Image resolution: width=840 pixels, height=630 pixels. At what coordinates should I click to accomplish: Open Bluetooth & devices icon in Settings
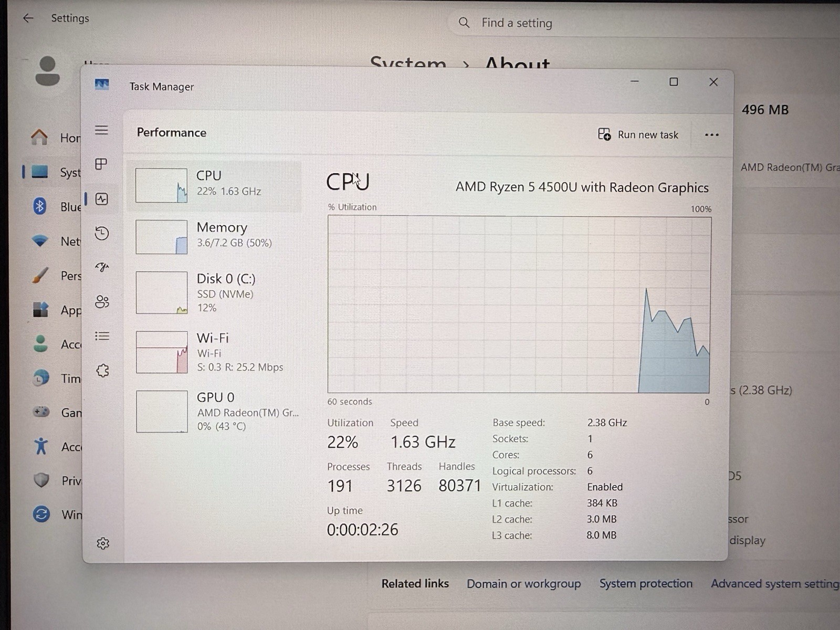pos(40,206)
